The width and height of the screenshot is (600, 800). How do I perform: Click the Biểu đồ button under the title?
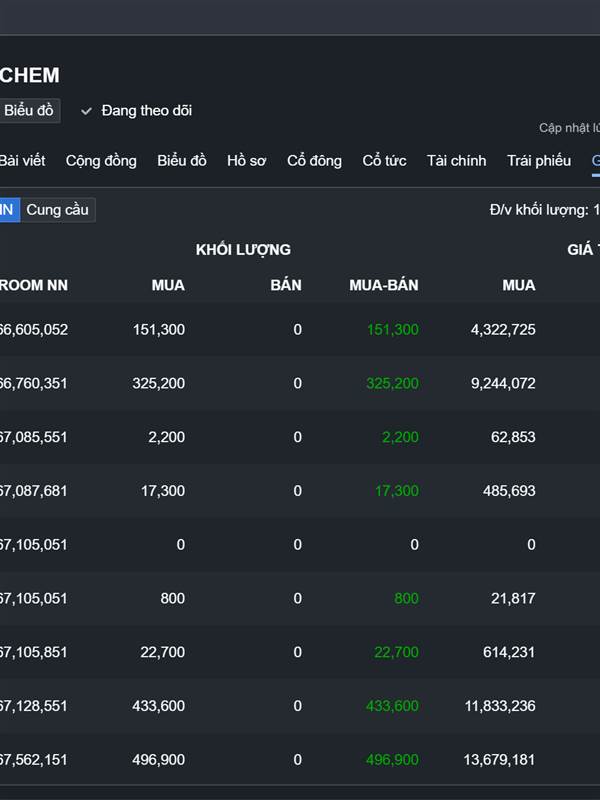[x=29, y=111]
